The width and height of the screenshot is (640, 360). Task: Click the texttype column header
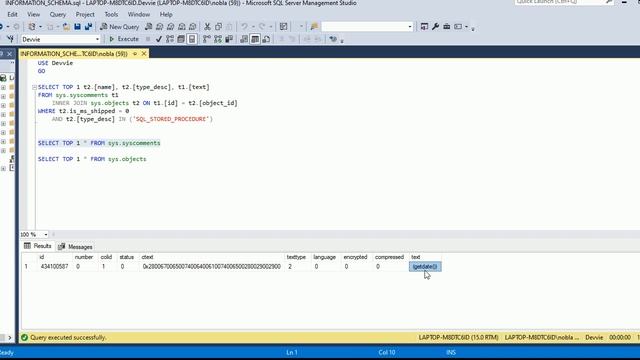[x=296, y=257]
